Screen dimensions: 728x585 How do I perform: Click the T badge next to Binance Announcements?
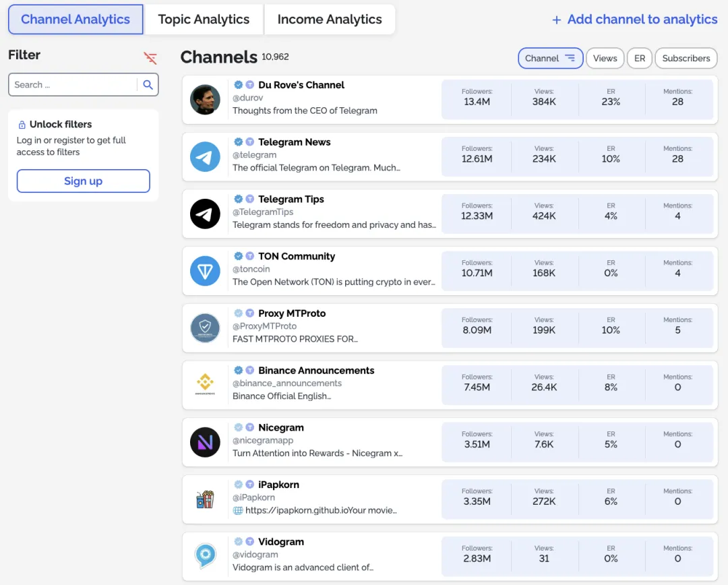[x=250, y=370]
